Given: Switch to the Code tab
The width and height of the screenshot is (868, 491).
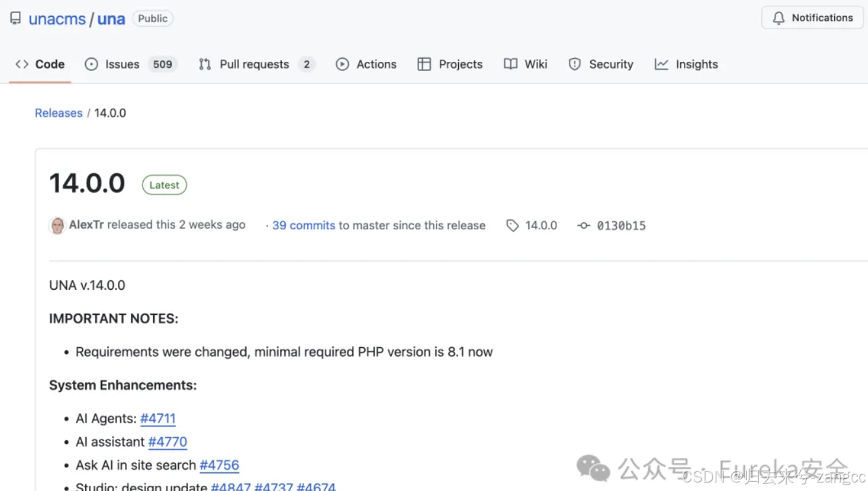Looking at the screenshot, I should coord(40,64).
